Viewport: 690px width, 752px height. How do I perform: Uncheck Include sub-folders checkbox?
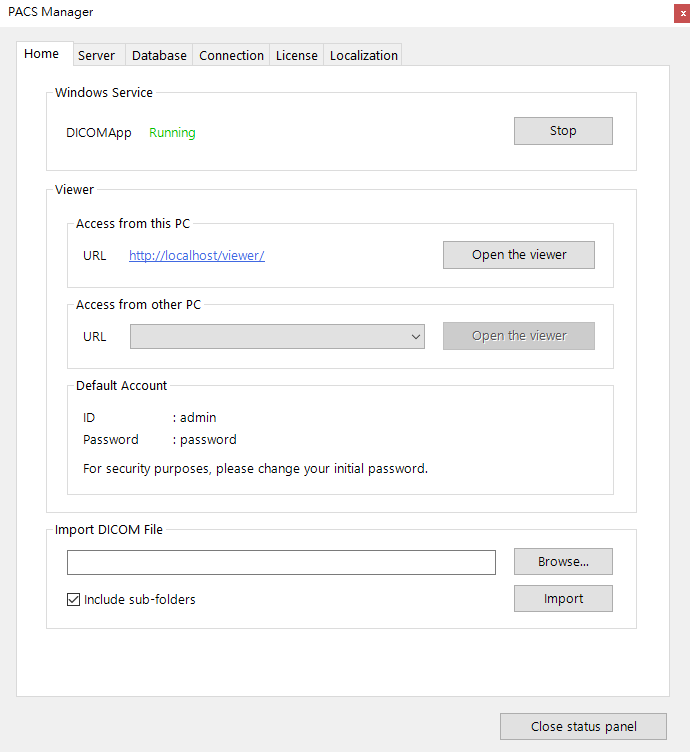pyautogui.click(x=73, y=600)
